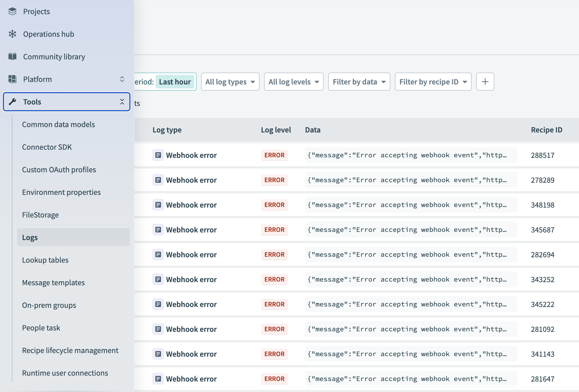Click the log icon beside first Webhook error
Viewport: 579px width, 392px height.
158,155
